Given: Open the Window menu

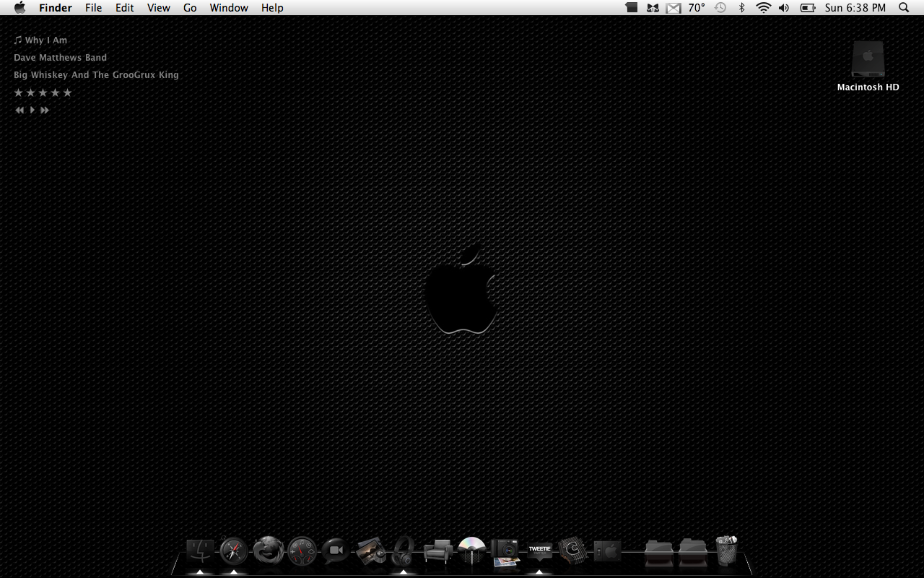Looking at the screenshot, I should (229, 8).
